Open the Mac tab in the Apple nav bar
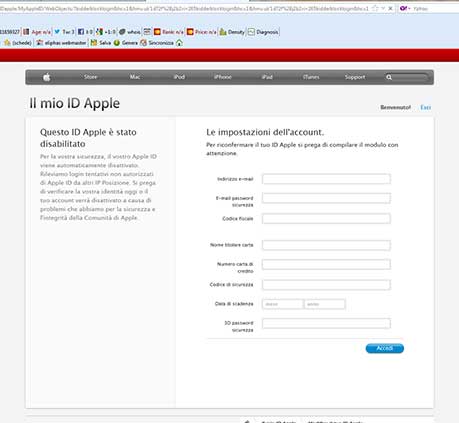The height and width of the screenshot is (423, 459). (135, 77)
